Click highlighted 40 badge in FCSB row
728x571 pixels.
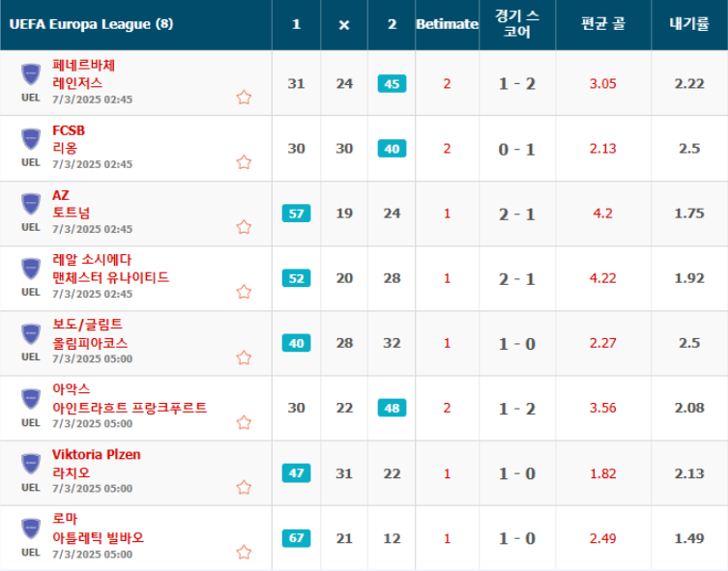click(392, 149)
